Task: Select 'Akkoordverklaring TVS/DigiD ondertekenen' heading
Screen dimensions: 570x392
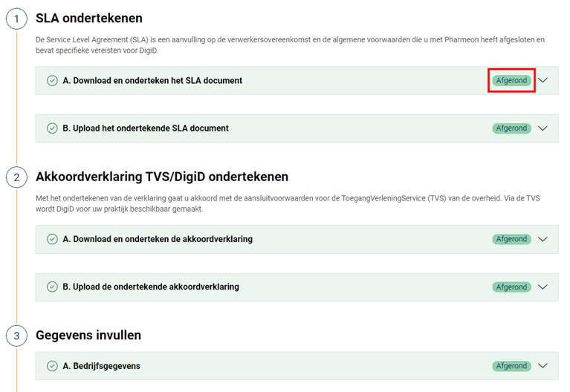Action: click(x=162, y=177)
